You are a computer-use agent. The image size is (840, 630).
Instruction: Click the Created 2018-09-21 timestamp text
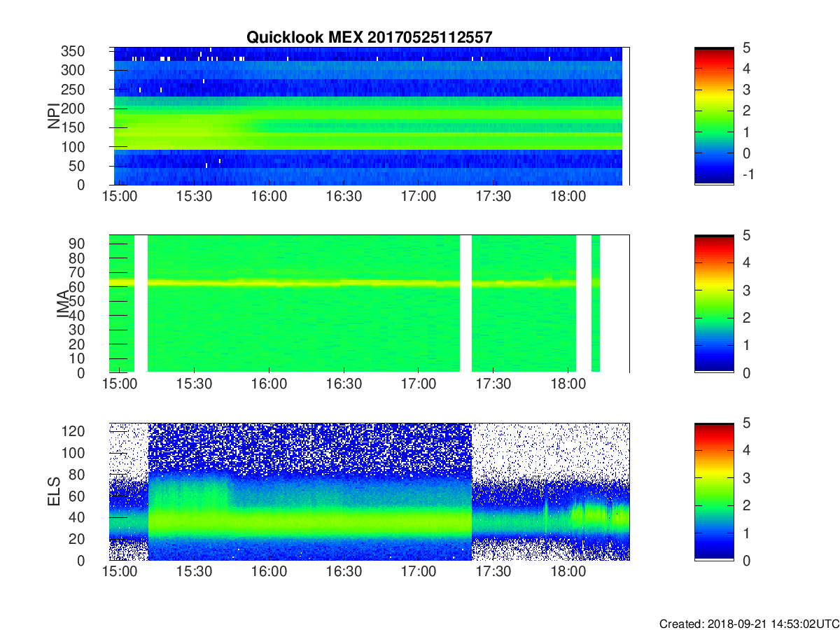[749, 623]
